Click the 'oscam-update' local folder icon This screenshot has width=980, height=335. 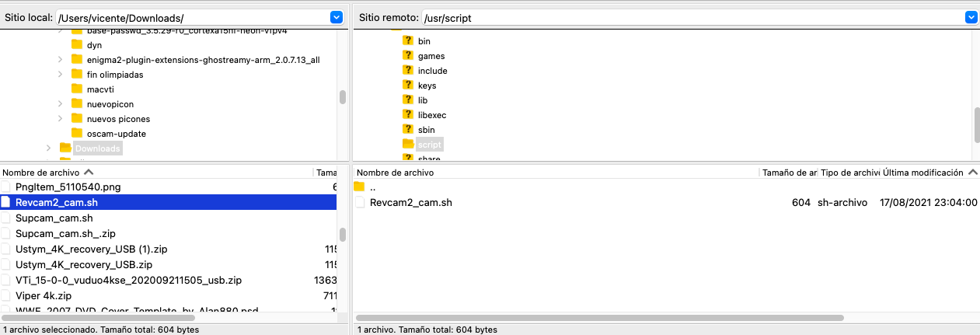point(76,134)
